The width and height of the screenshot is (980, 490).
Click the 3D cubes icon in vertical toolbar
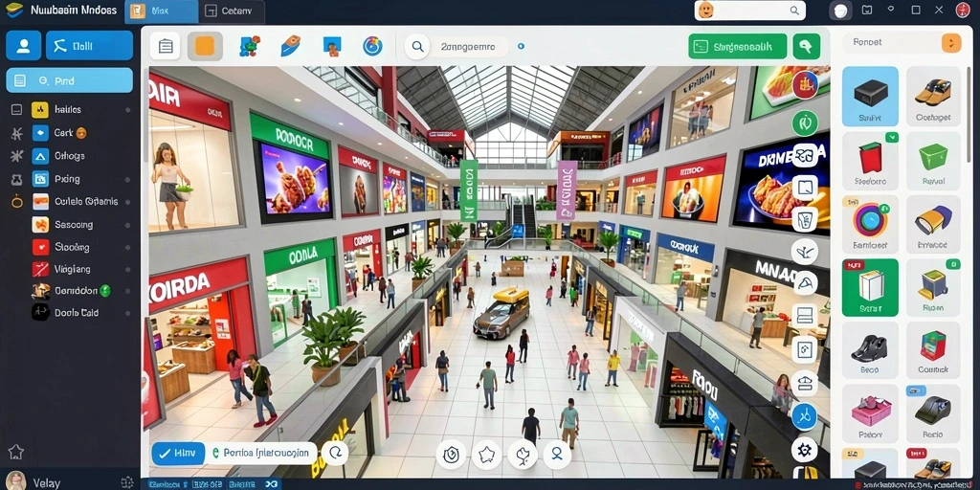pyautogui.click(x=805, y=155)
